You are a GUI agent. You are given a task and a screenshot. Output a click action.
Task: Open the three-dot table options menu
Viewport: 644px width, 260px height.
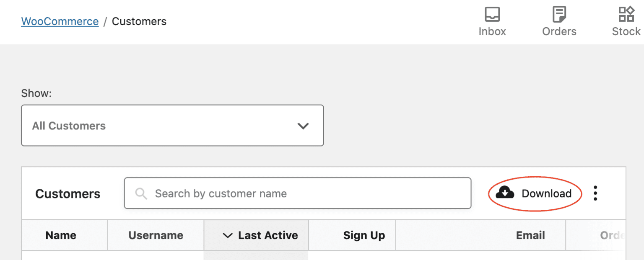coord(595,193)
